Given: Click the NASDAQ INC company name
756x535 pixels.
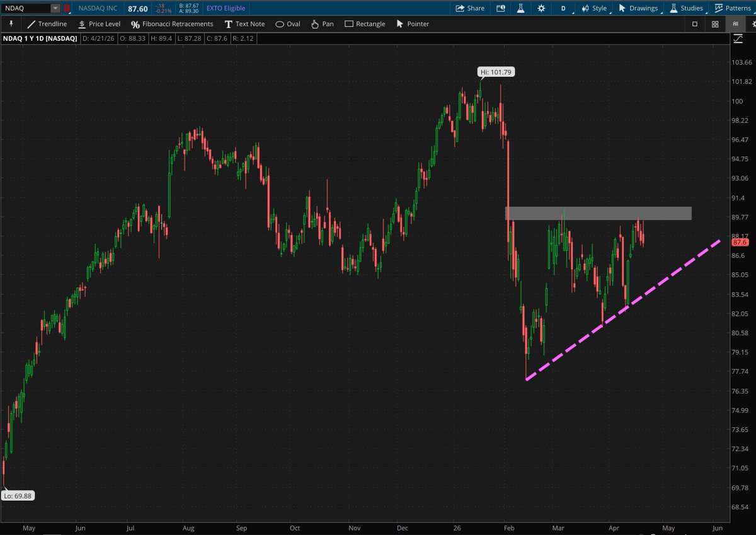Looking at the screenshot, I should pos(98,8).
